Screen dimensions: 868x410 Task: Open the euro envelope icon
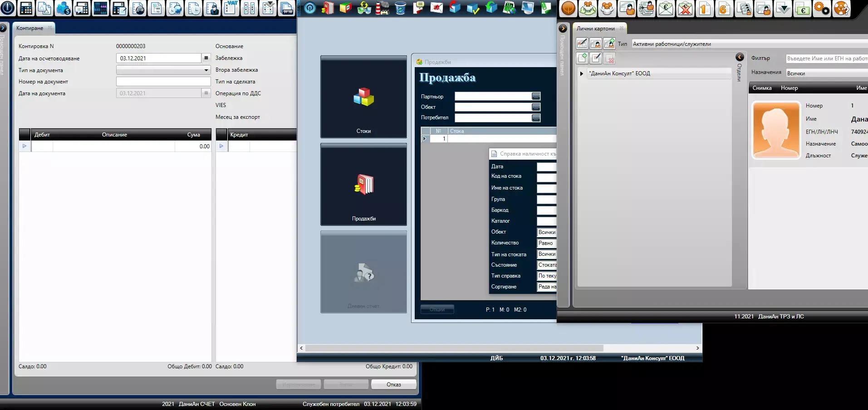tap(666, 8)
